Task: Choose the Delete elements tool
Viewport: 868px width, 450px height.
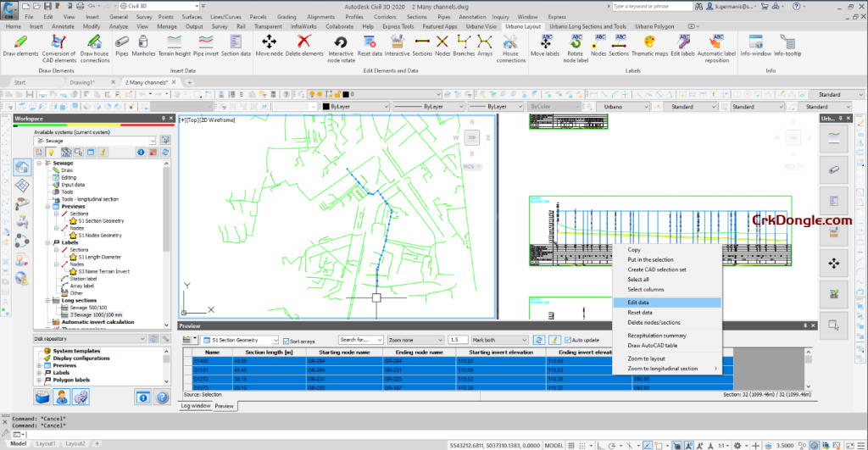Action: tap(304, 46)
